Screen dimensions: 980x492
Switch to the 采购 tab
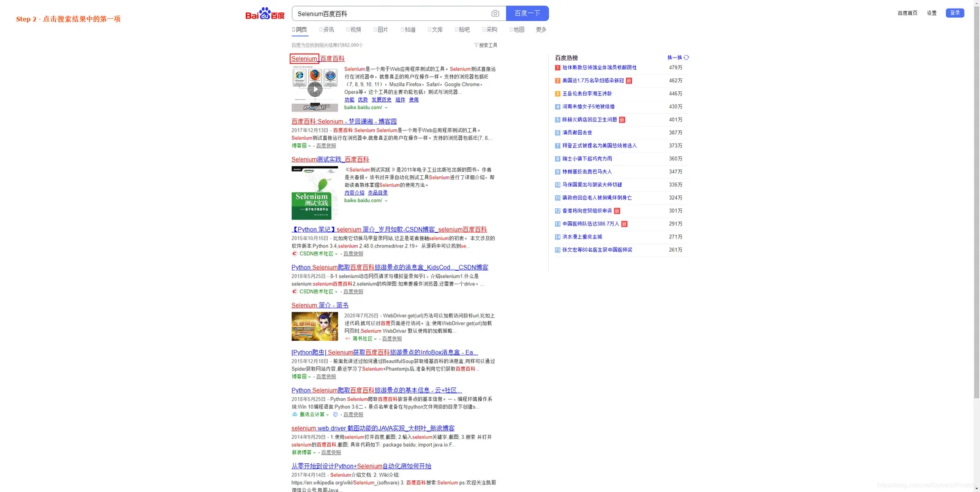coord(490,29)
